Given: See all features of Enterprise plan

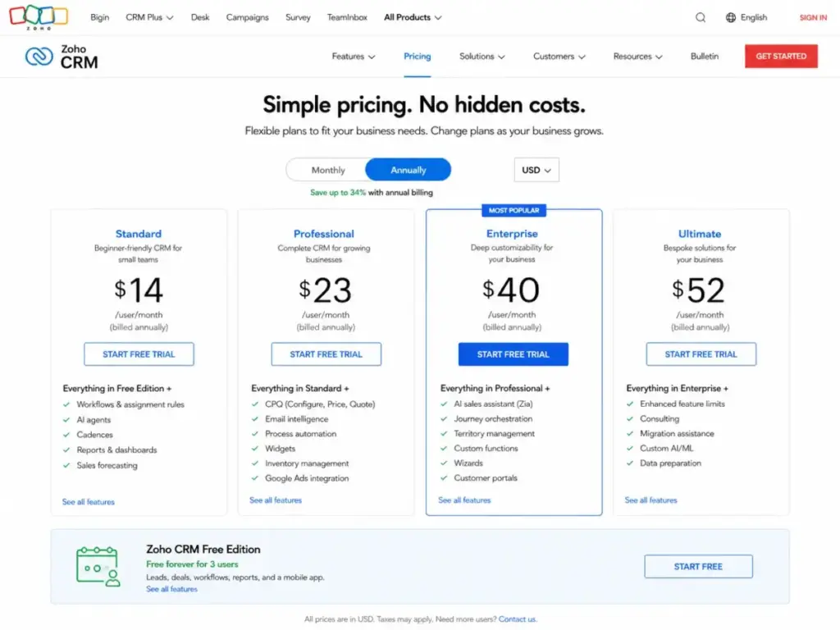Looking at the screenshot, I should (x=464, y=500).
